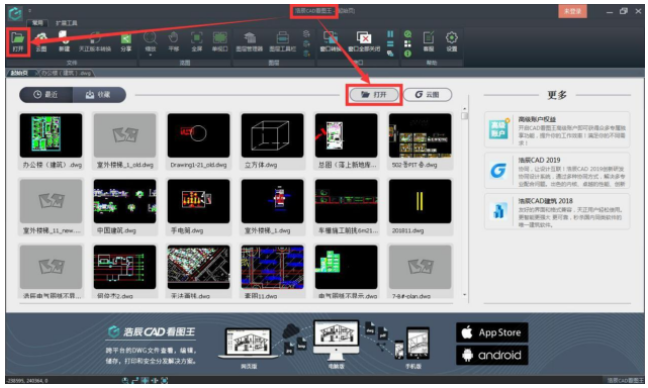The image size is (648, 388).
Task: Click the 浩辰CAD建筑 2018 product icon
Action: [x=499, y=211]
